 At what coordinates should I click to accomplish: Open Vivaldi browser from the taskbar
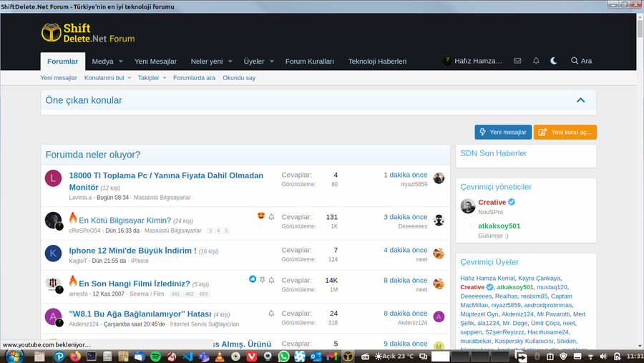pos(251,357)
